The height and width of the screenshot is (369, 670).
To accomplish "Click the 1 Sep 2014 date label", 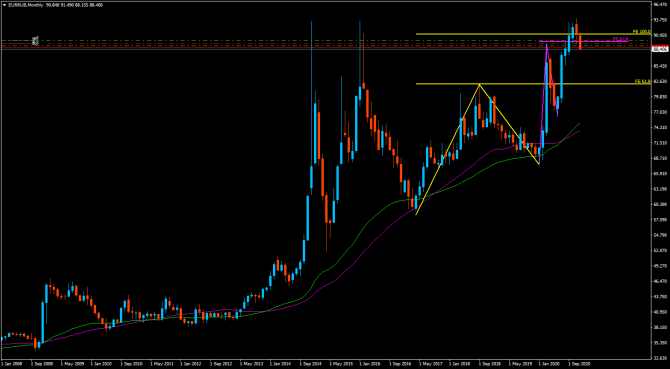I will (x=309, y=363).
